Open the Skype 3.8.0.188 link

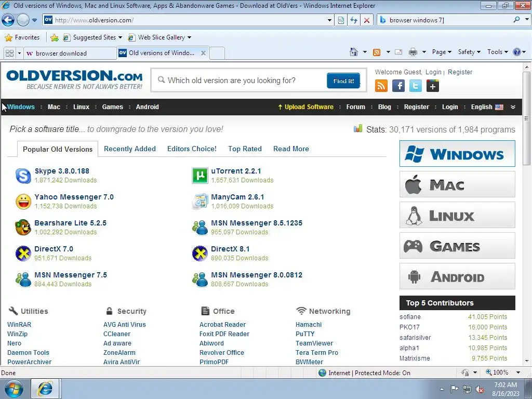pyautogui.click(x=62, y=171)
